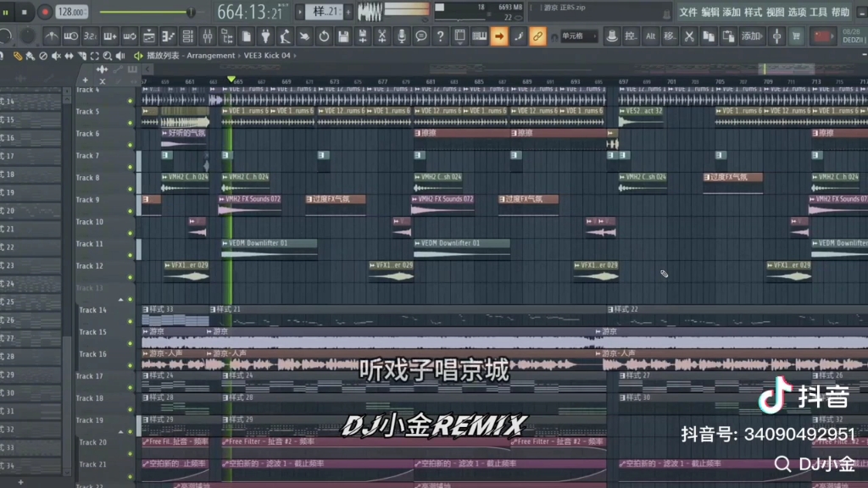Viewport: 868px width, 488px height.
Task: Open the Browser/plugin picker tree icon
Action: [x=227, y=36]
